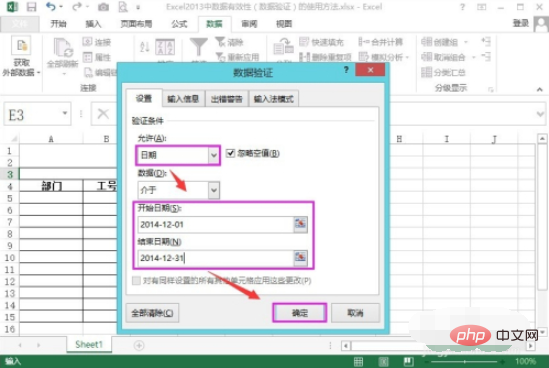This screenshot has height=368, width=549.
Task: Click the add new sheet plus icon
Action: coord(139,345)
